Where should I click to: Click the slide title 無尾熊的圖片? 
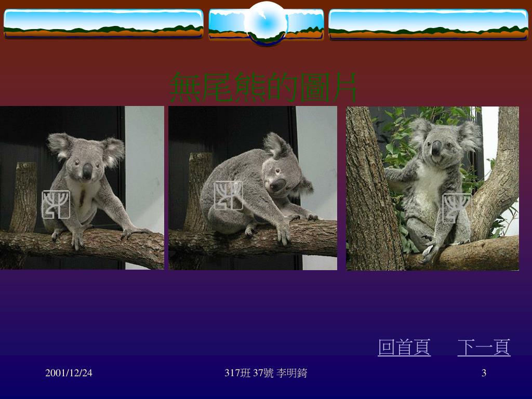pos(263,87)
